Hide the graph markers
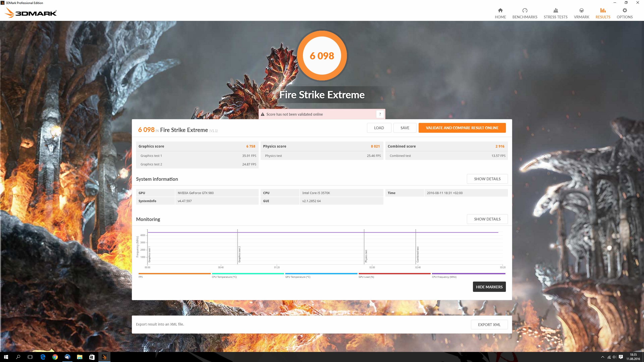Screen dimensions: 644x362 (x=489, y=287)
